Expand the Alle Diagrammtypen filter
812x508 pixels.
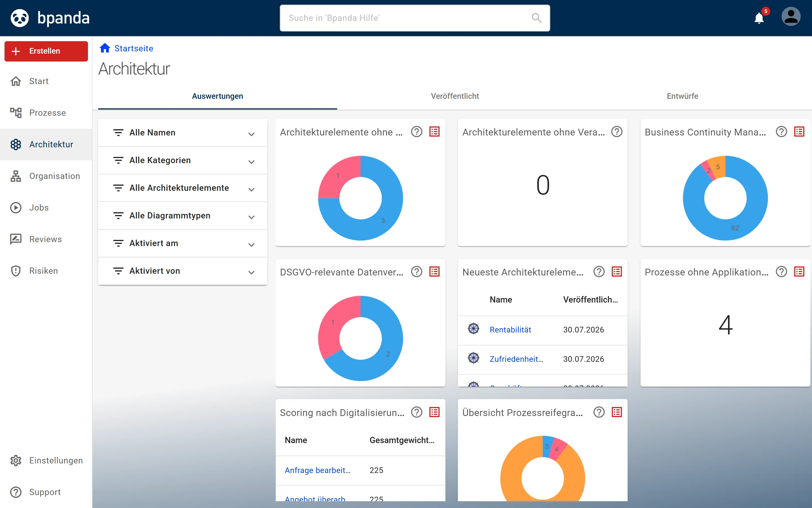[182, 215]
